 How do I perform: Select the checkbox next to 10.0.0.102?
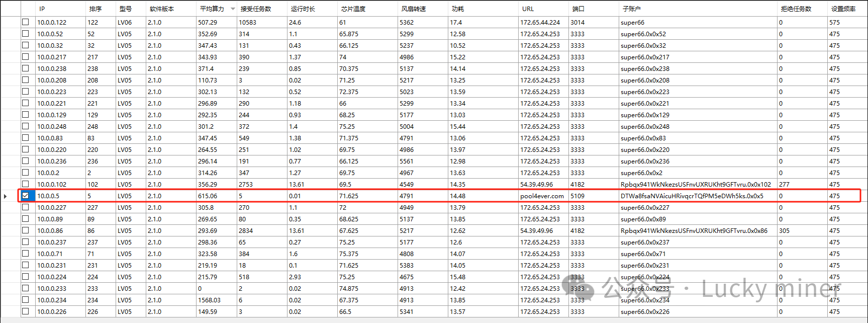click(26, 184)
